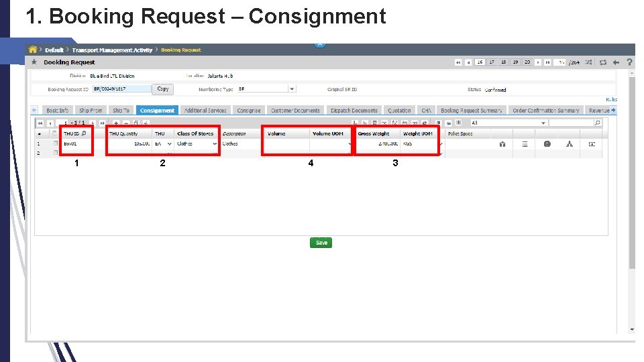Image resolution: width=644 pixels, height=362 pixels.
Task: Open the Weight UOM dropdown showing KGS
Action: click(441, 144)
